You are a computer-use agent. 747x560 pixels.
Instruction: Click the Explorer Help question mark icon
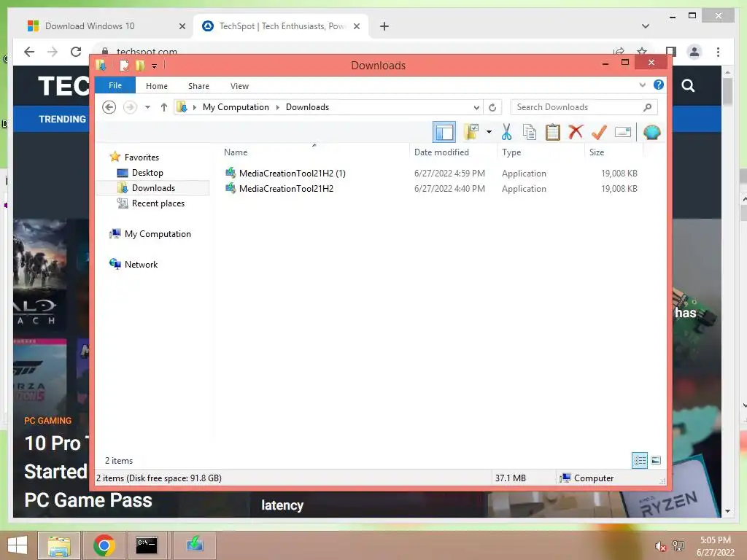pos(659,85)
